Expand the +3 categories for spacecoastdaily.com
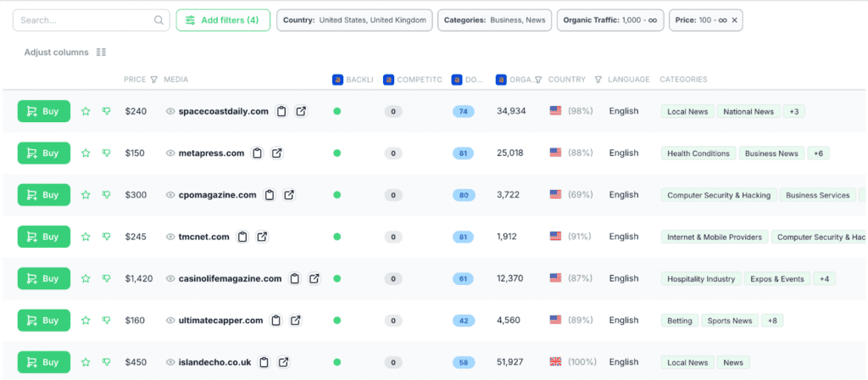The image size is (868, 380). [793, 112]
